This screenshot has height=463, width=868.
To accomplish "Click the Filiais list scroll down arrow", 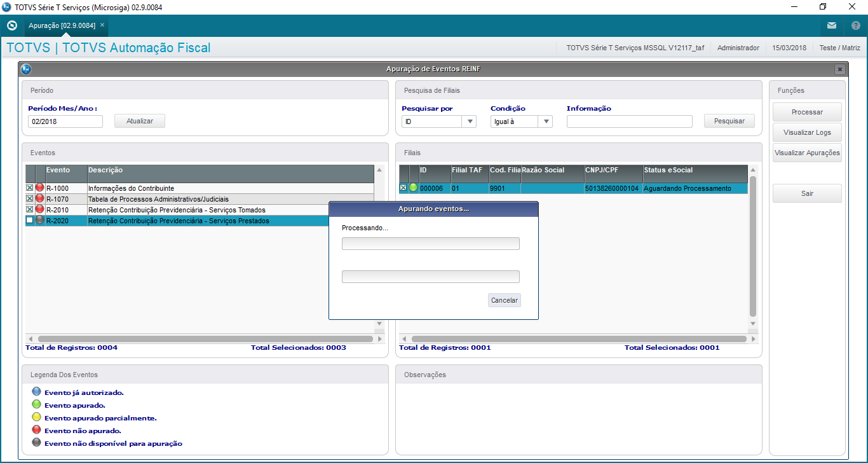I will pyautogui.click(x=754, y=324).
